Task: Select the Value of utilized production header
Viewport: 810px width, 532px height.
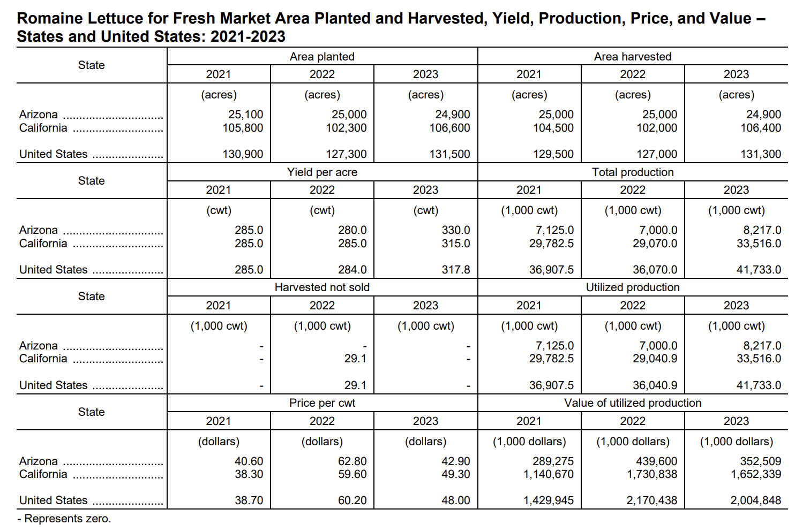Action: click(633, 403)
